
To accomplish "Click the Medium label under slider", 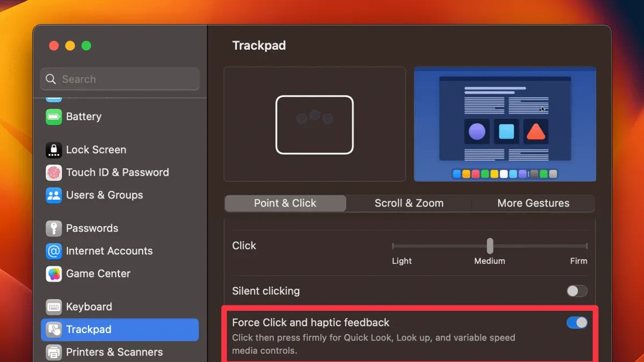I will pyautogui.click(x=489, y=261).
